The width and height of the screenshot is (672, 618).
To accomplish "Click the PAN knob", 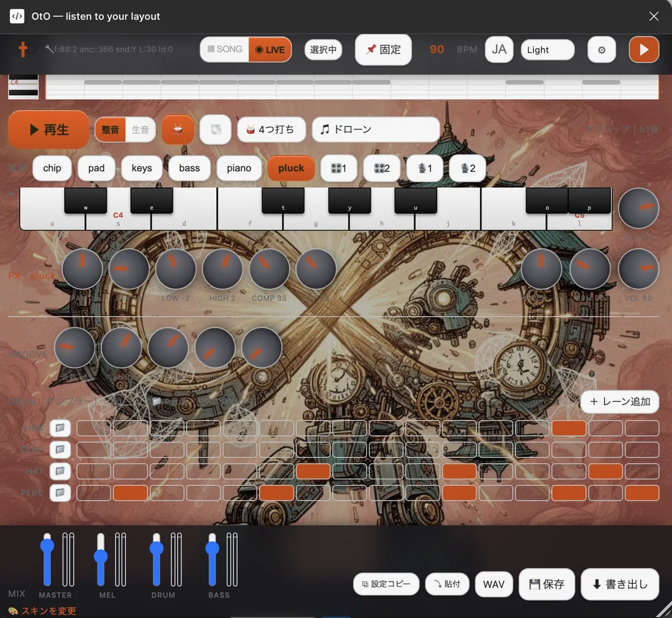I will click(82, 269).
